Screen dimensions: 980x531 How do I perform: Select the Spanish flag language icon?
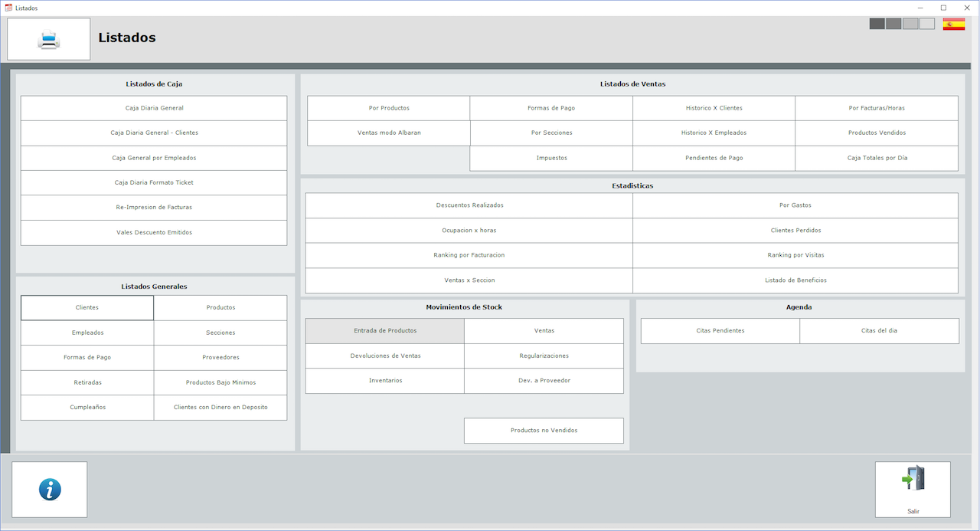coord(953,24)
